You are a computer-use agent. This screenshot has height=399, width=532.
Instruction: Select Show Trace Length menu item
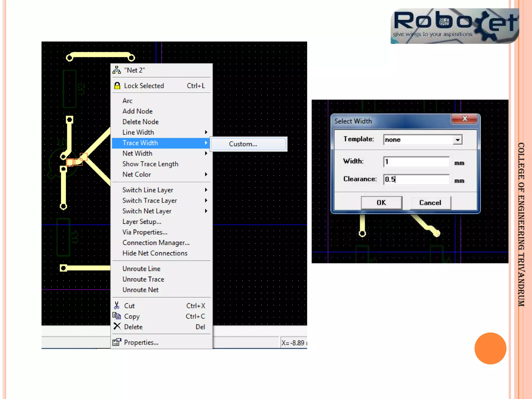(150, 164)
